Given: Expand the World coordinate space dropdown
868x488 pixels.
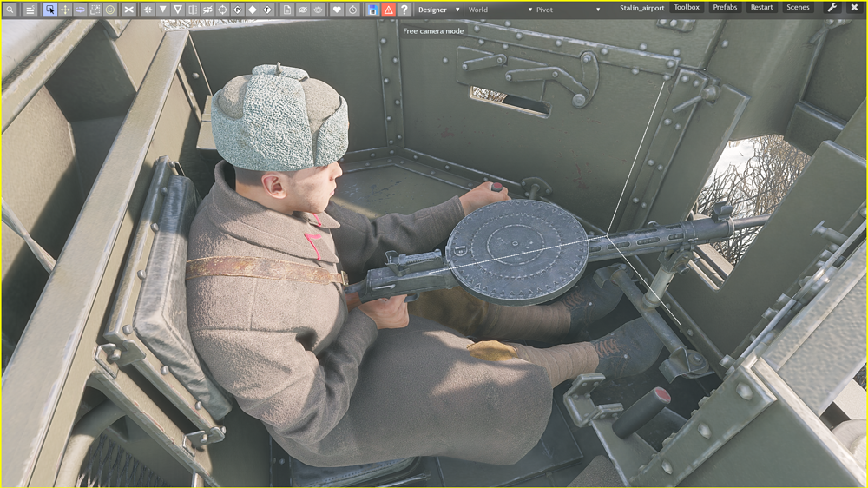Looking at the screenshot, I should [x=499, y=10].
